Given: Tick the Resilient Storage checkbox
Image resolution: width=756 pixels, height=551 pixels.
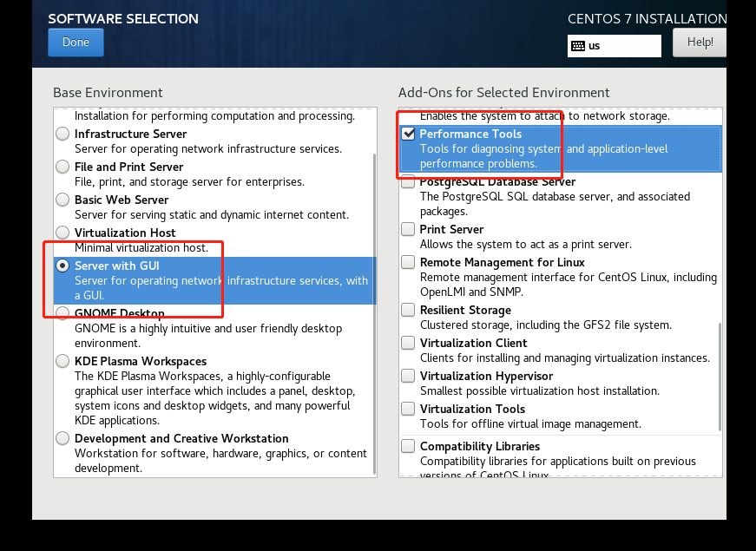Looking at the screenshot, I should click(408, 310).
